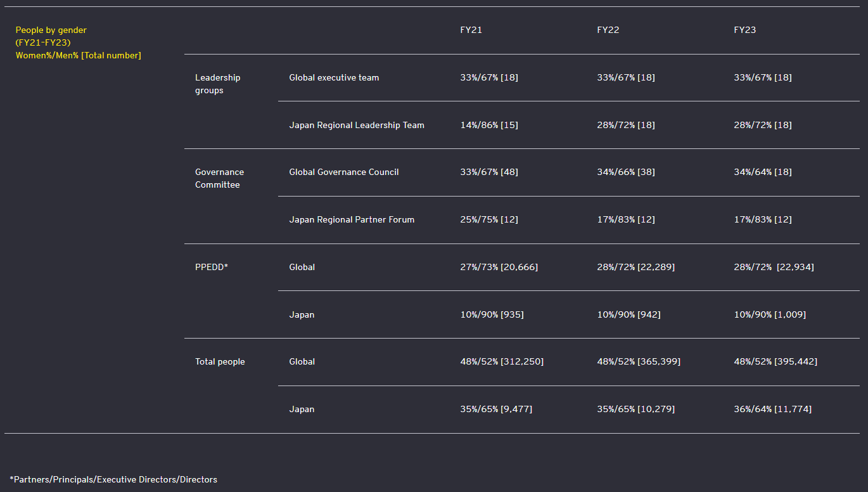Click the "Governance Committee" row group label

219,178
